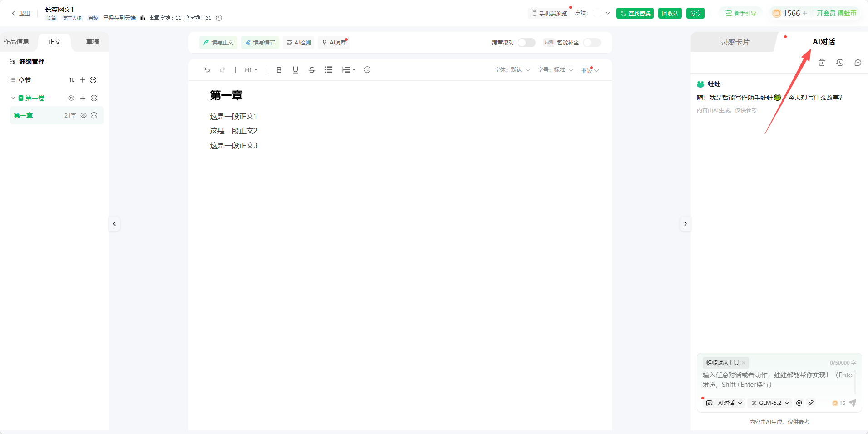Collapse the left sidebar panel arrow
The image size is (868, 434).
click(114, 224)
